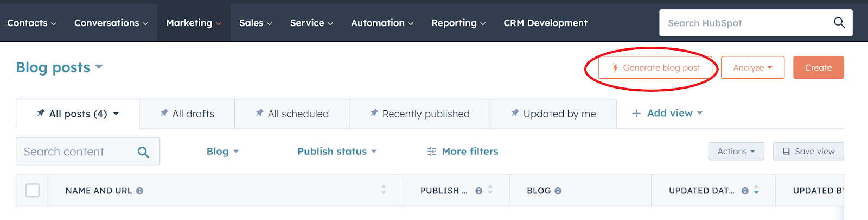This screenshot has height=220, width=868.
Task: Click the search magnifier icon in HubSpot search
Action: tap(839, 22)
